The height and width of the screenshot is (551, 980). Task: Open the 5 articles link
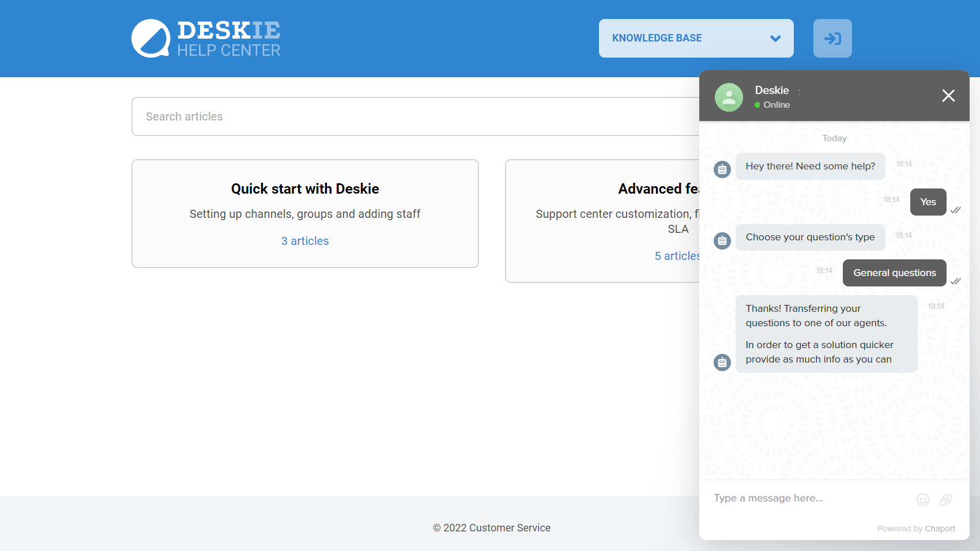coord(677,256)
